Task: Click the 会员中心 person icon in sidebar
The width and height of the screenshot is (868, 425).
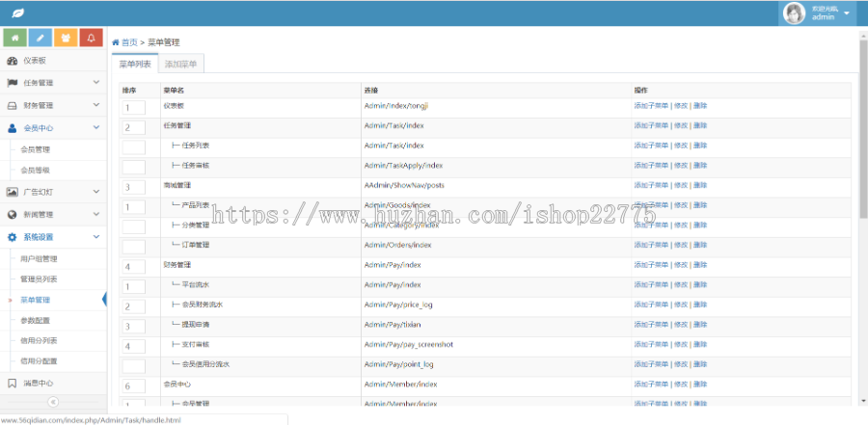Action: (x=12, y=128)
